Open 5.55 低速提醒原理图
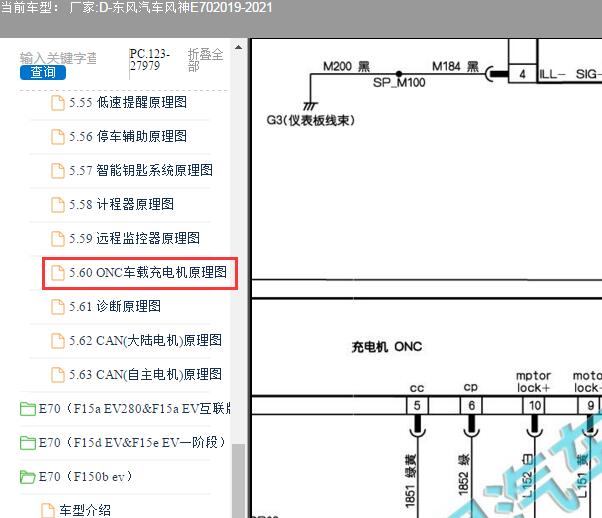Screen dimensions: 602x518 pos(127,103)
